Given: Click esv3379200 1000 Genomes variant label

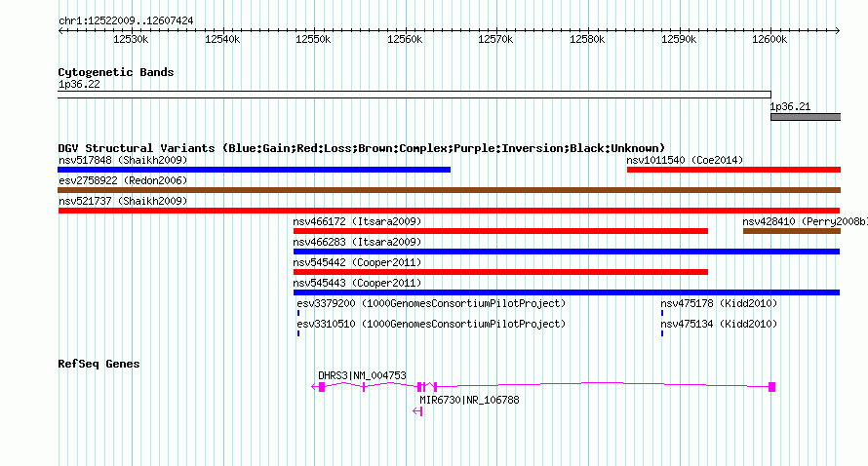Looking at the screenshot, I should click(x=431, y=303).
